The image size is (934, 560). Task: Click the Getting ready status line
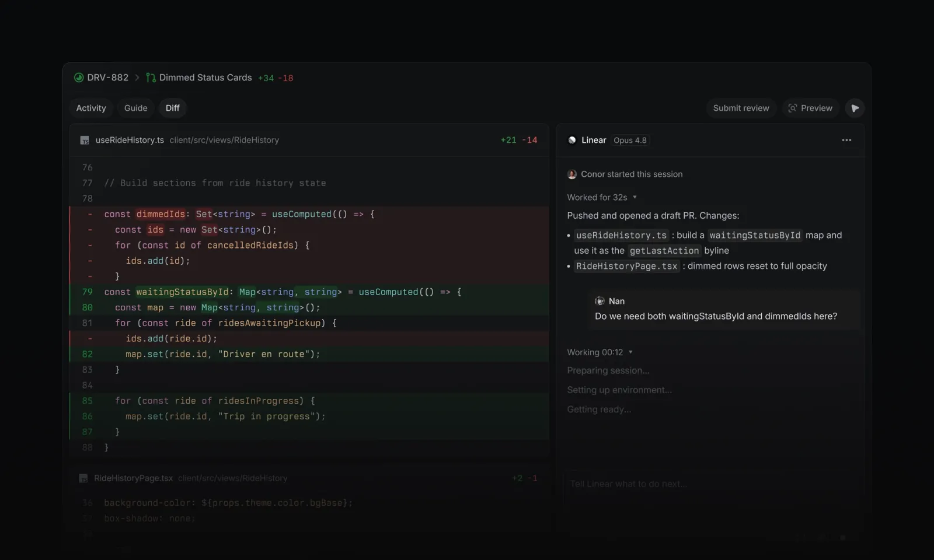tap(599, 409)
